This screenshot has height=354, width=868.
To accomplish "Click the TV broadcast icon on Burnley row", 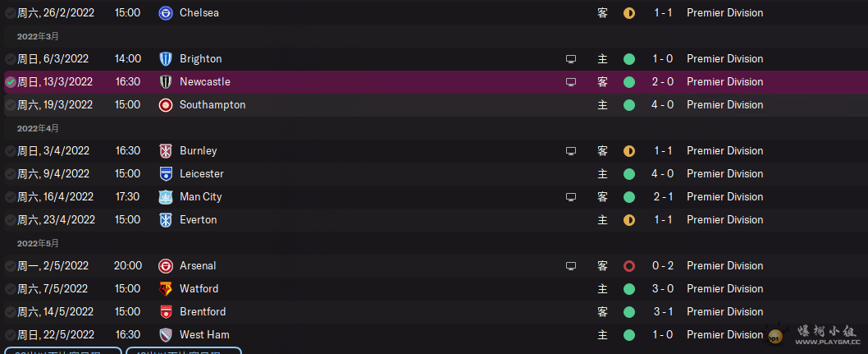I will pos(571,150).
